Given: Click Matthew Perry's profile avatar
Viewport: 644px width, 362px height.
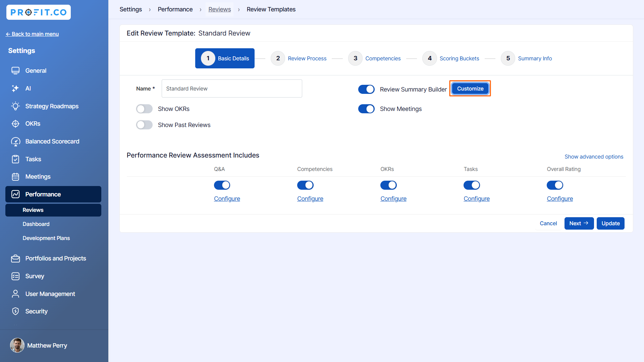Looking at the screenshot, I should point(17,345).
